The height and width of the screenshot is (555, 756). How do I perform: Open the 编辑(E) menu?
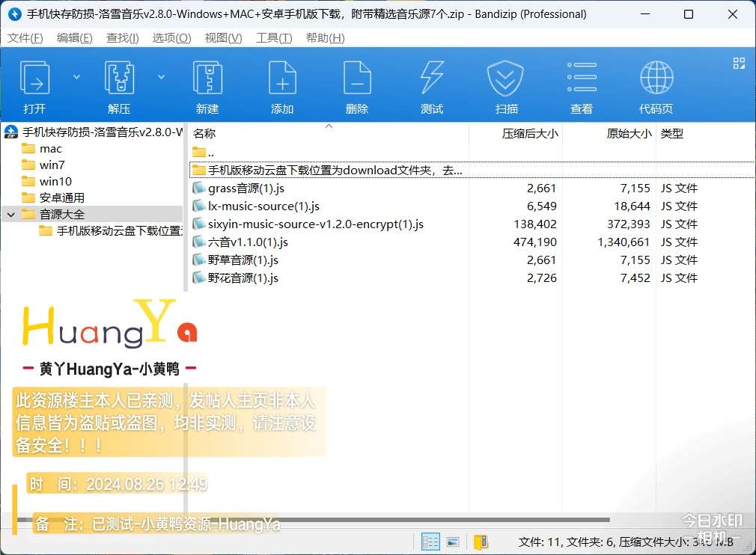click(x=74, y=38)
